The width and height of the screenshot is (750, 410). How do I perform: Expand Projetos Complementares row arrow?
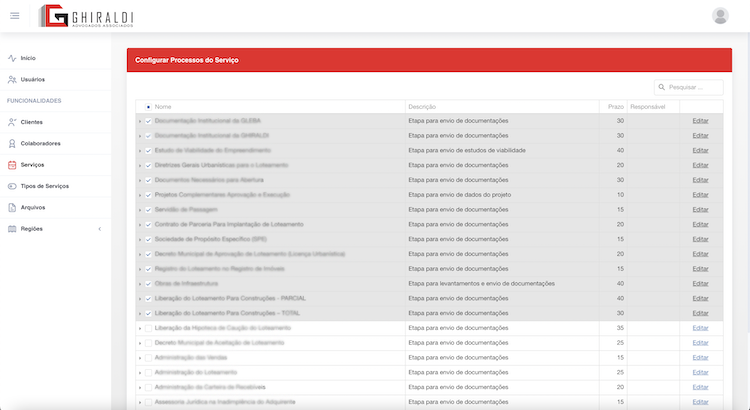[x=140, y=196]
